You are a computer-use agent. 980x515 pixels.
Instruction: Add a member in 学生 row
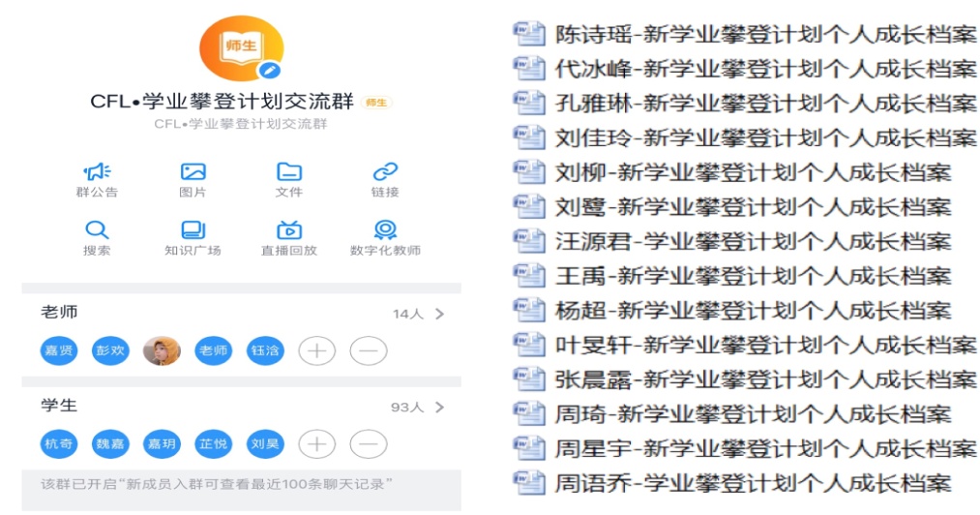click(x=316, y=444)
